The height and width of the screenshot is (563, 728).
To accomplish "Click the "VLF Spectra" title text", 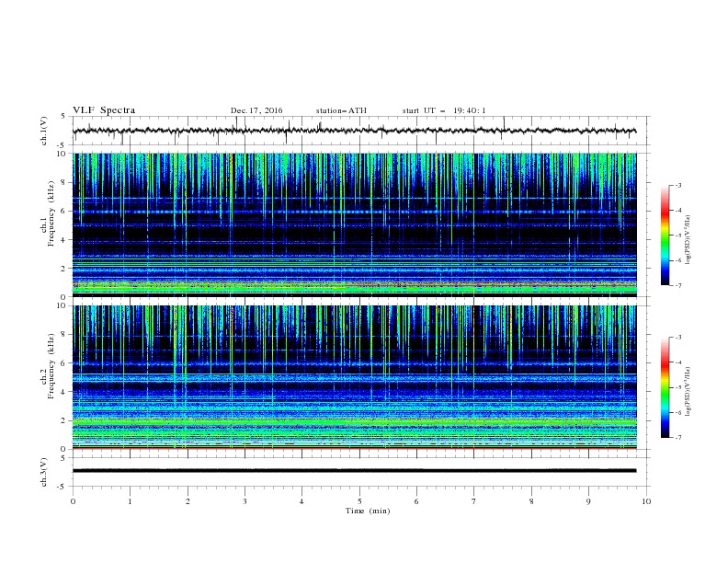I will point(104,110).
